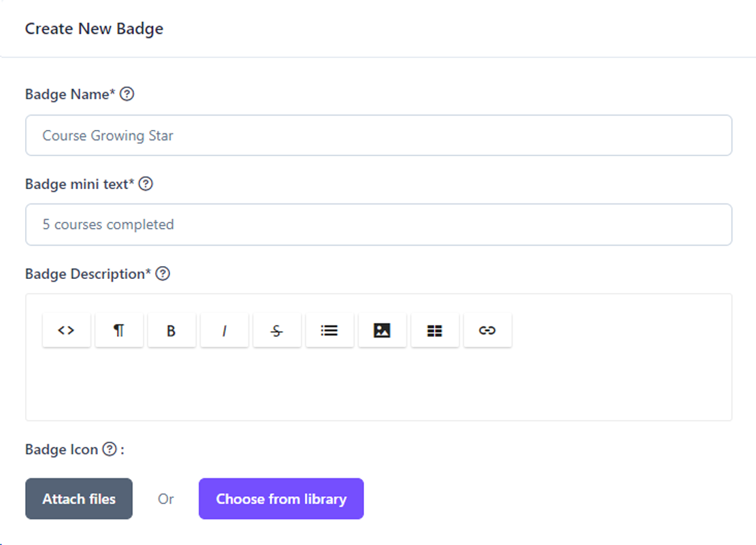The image size is (756, 545).
Task: Insert a table into the description
Action: coord(435,331)
